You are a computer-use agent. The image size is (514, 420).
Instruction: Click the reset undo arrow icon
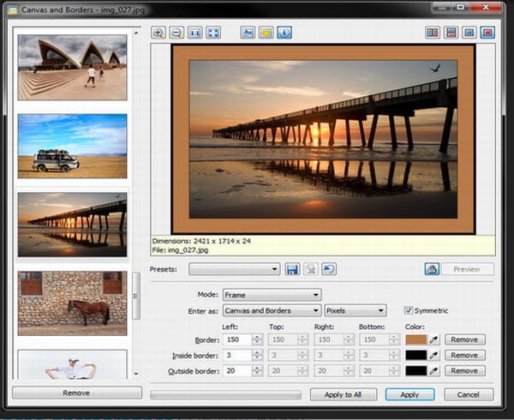329,269
